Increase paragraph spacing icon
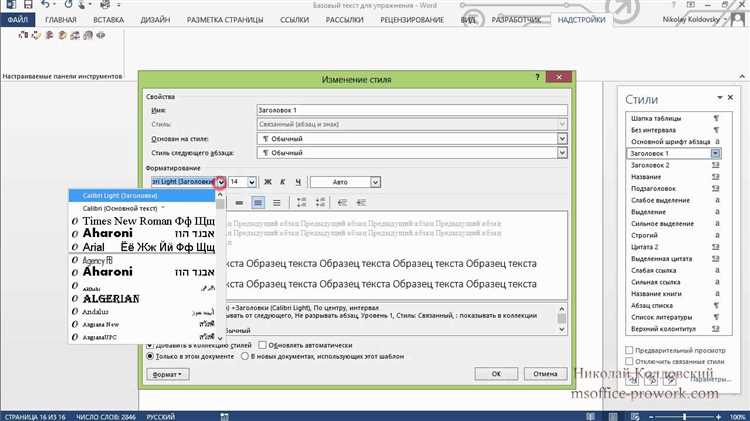Viewport: 750px width, 421px height. 301,203
